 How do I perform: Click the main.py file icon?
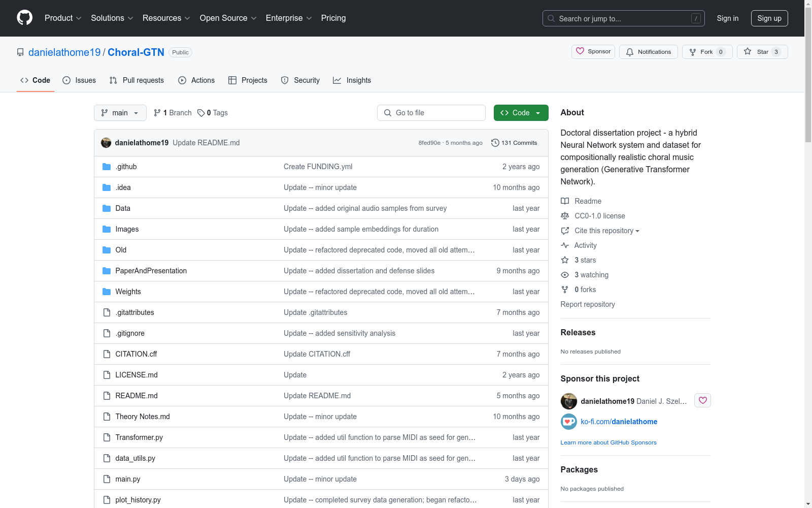coord(107,479)
